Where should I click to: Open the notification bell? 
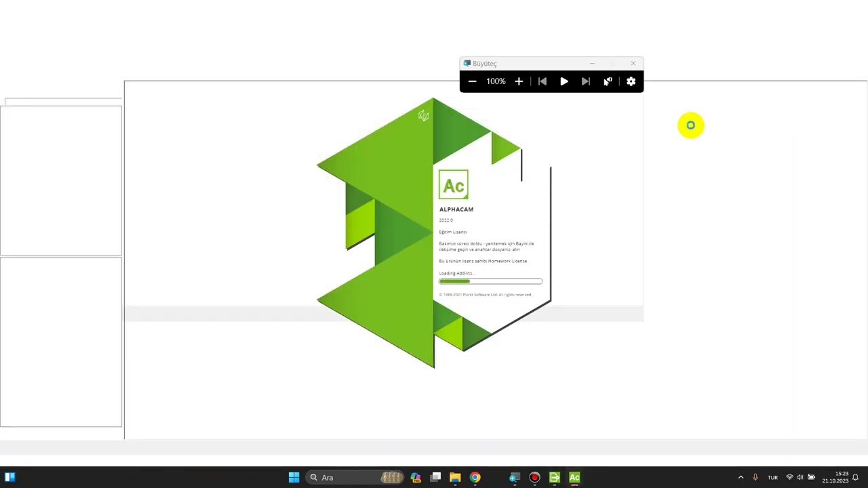coord(856,477)
